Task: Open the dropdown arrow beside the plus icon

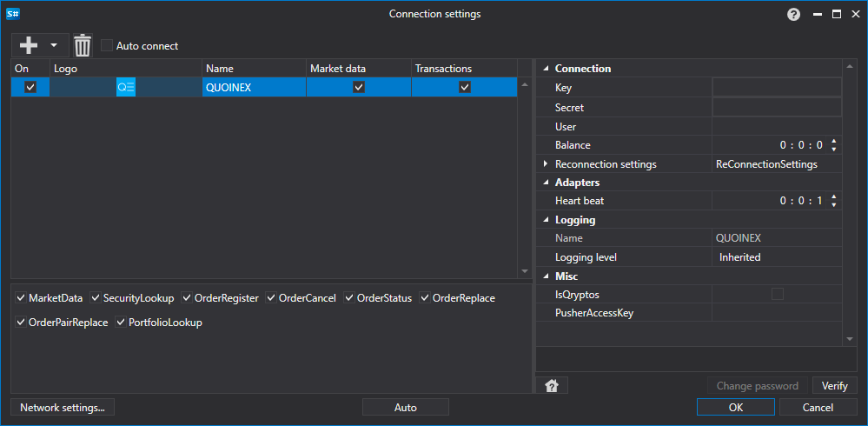Action: click(x=54, y=45)
